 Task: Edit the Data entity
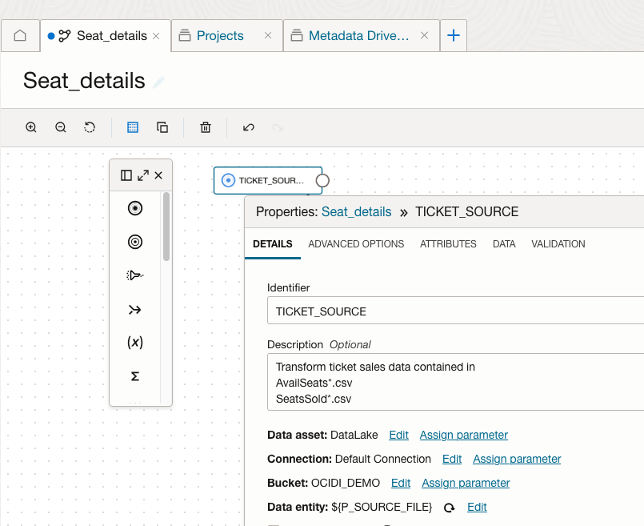pos(477,508)
